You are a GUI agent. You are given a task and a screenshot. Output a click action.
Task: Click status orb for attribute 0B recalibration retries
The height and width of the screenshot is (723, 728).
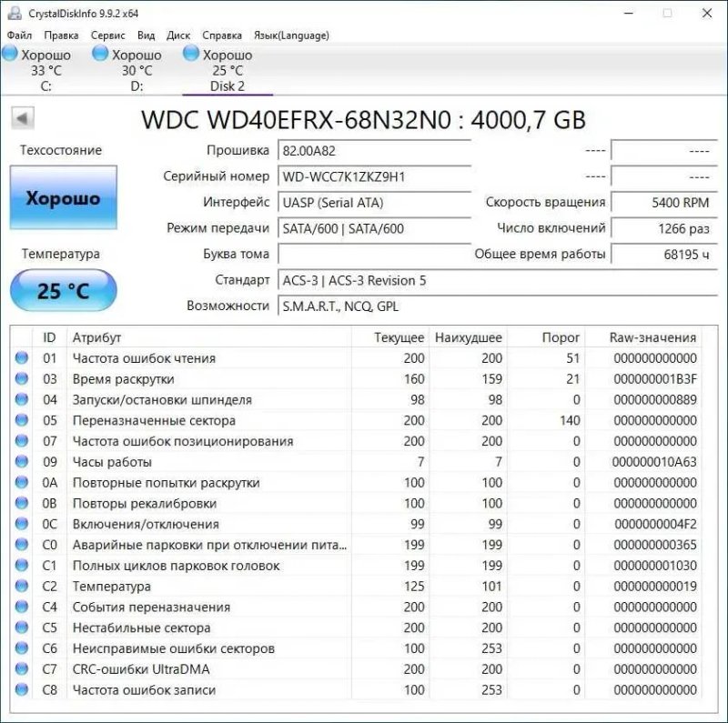click(x=22, y=503)
